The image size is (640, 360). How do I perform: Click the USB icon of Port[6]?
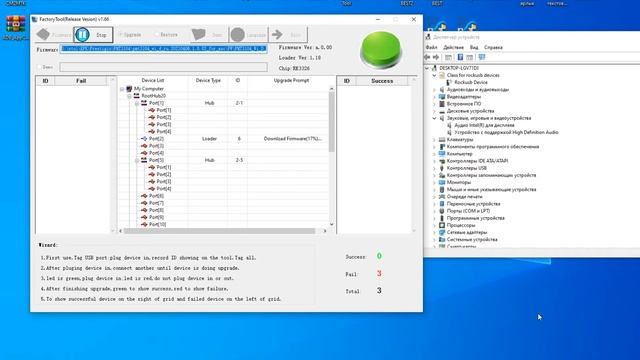(x=144, y=196)
